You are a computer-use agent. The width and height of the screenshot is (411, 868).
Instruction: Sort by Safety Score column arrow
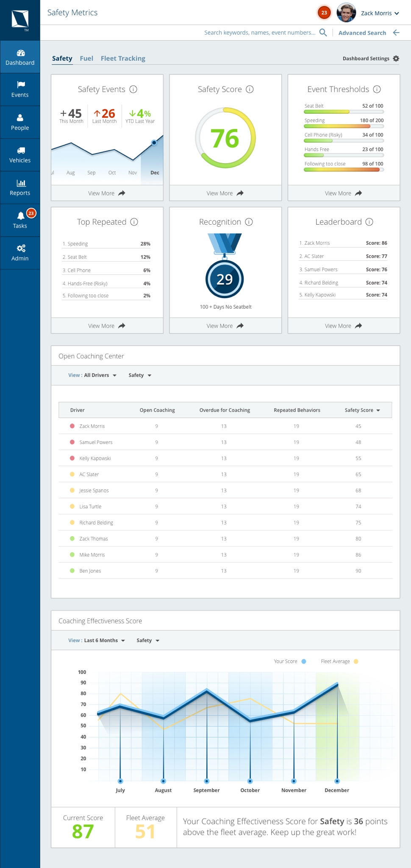(x=378, y=410)
